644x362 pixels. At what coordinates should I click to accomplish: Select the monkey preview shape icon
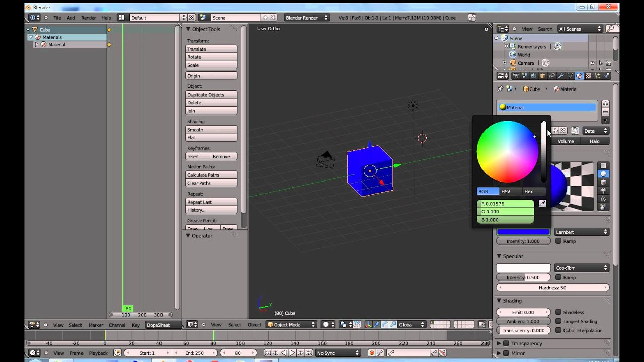pos(603,191)
